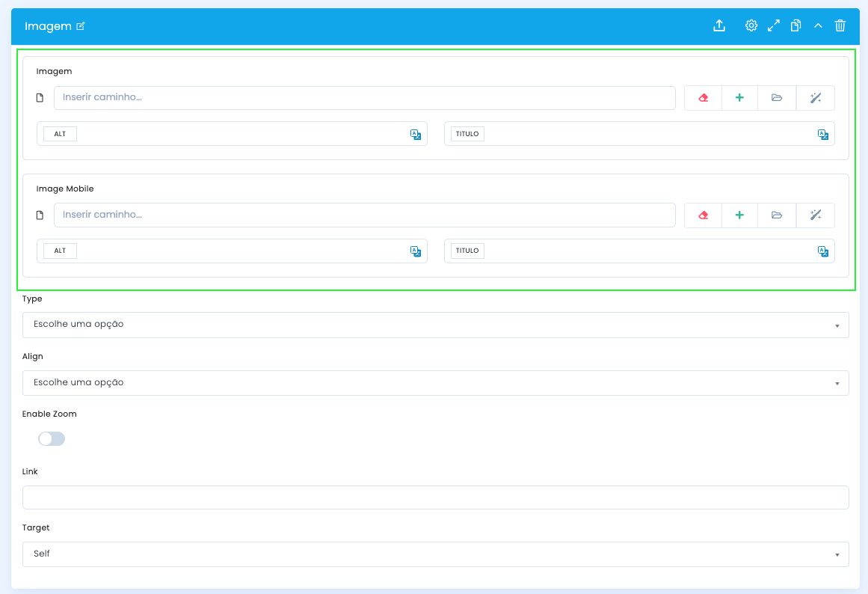Click the Link input field

pos(435,497)
